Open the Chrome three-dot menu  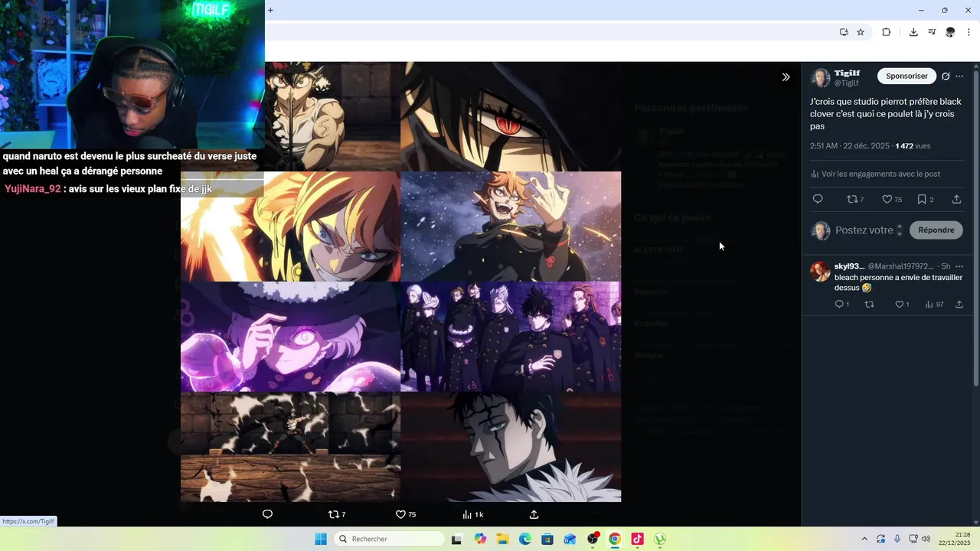[969, 32]
